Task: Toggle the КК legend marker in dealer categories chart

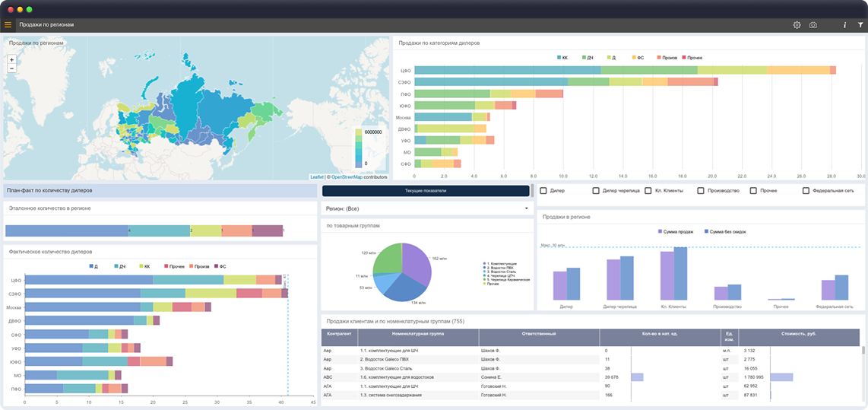Action: coord(559,58)
